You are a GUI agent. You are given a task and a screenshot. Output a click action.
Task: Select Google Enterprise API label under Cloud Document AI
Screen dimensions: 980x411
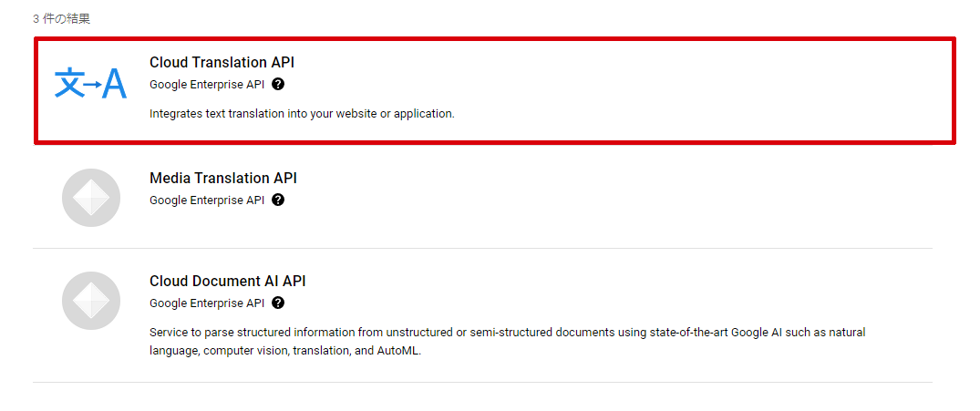point(207,303)
